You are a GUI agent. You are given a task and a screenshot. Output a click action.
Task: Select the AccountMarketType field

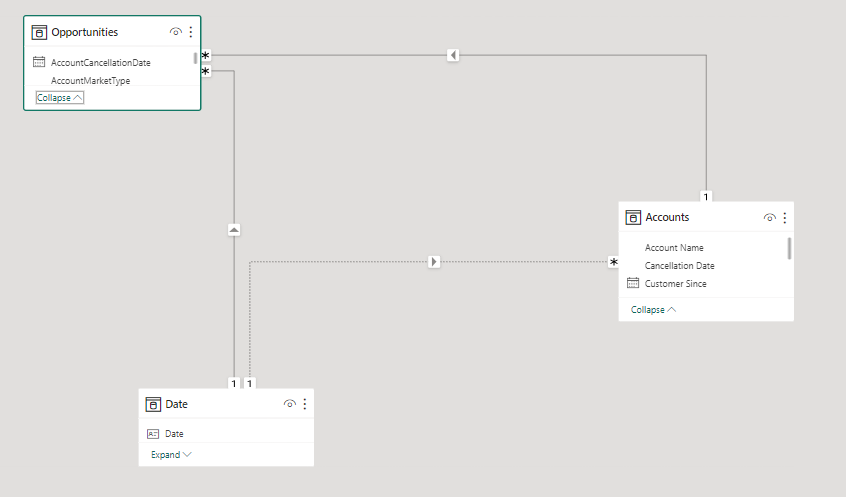tap(90, 80)
